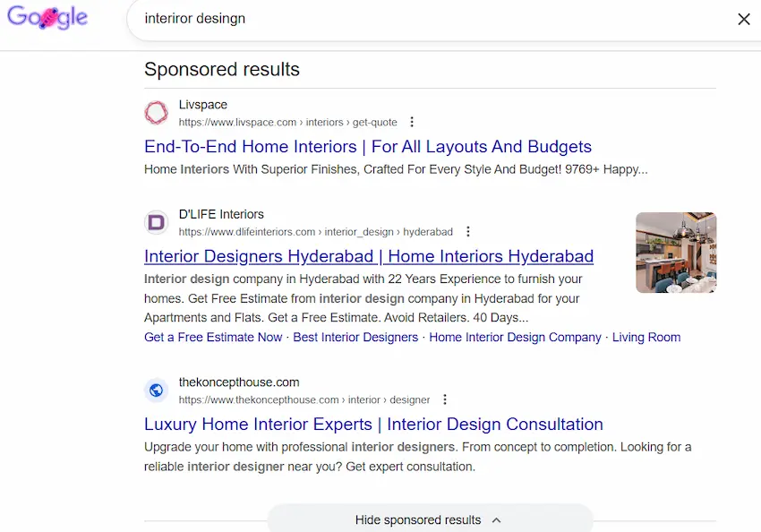Click the dlifeinteriors.com hyderabad URL
761x532 pixels.
pyautogui.click(x=315, y=232)
